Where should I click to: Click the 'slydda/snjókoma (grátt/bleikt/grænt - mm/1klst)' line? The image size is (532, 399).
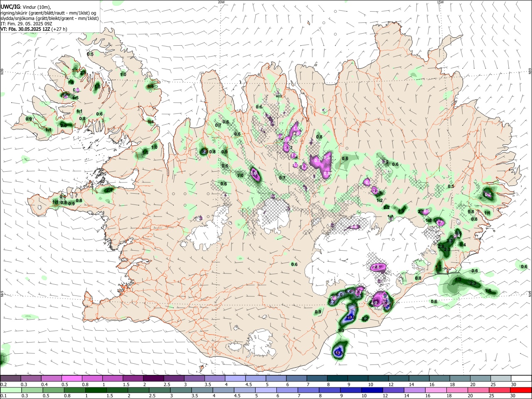point(49,18)
